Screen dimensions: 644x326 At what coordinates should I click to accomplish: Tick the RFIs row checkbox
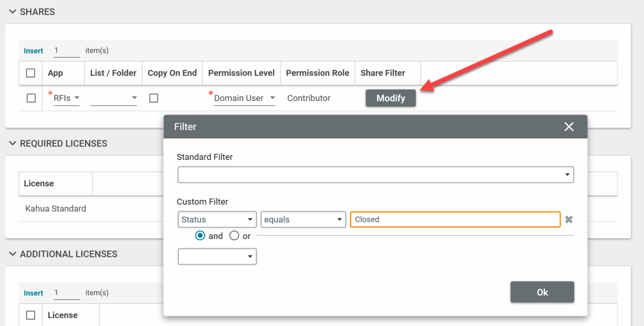pyautogui.click(x=31, y=98)
